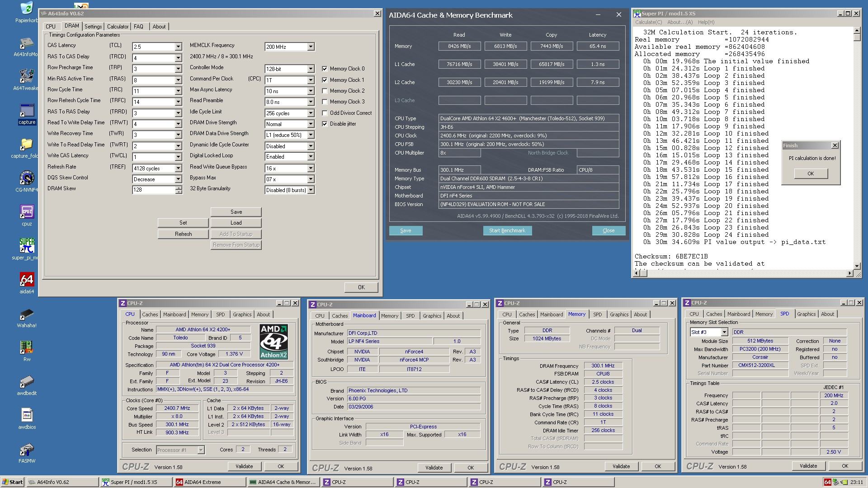868x488 pixels.
Task: Click the Start button in the taskbar
Action: pos(12,482)
